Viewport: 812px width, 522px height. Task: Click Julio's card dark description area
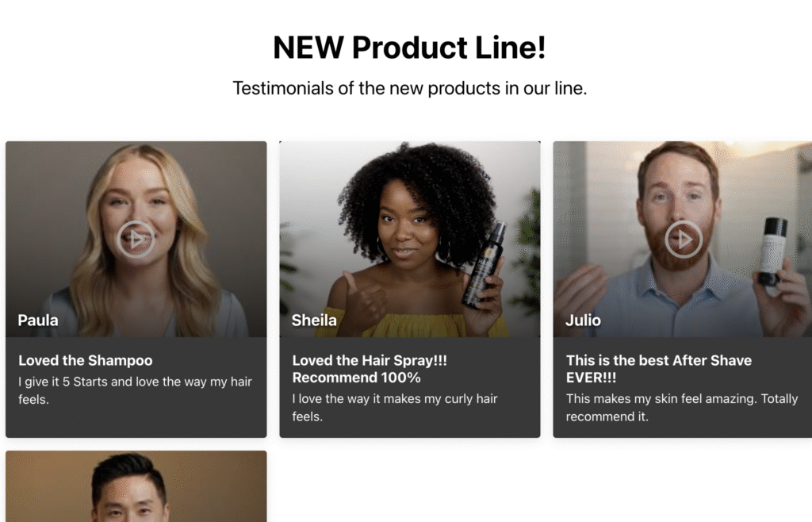point(683,387)
